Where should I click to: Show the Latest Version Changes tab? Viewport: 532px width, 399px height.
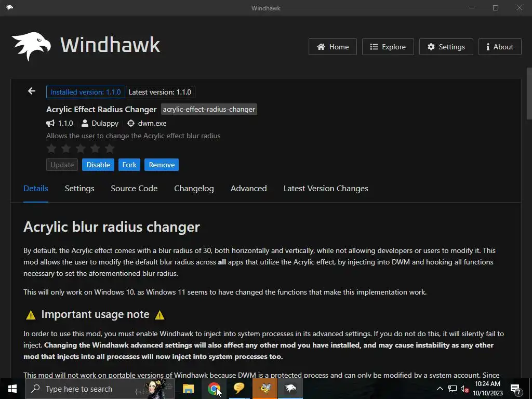click(x=326, y=188)
